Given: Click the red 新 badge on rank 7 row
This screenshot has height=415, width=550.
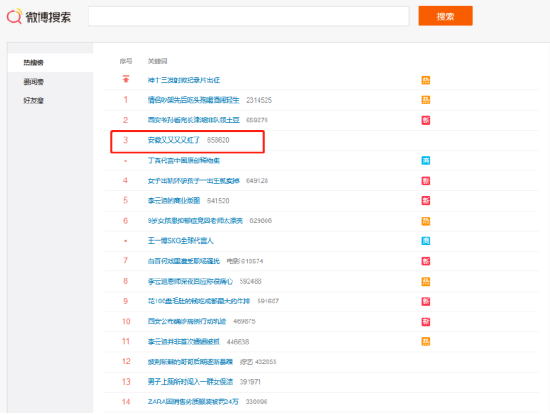Looking at the screenshot, I should (x=425, y=261).
